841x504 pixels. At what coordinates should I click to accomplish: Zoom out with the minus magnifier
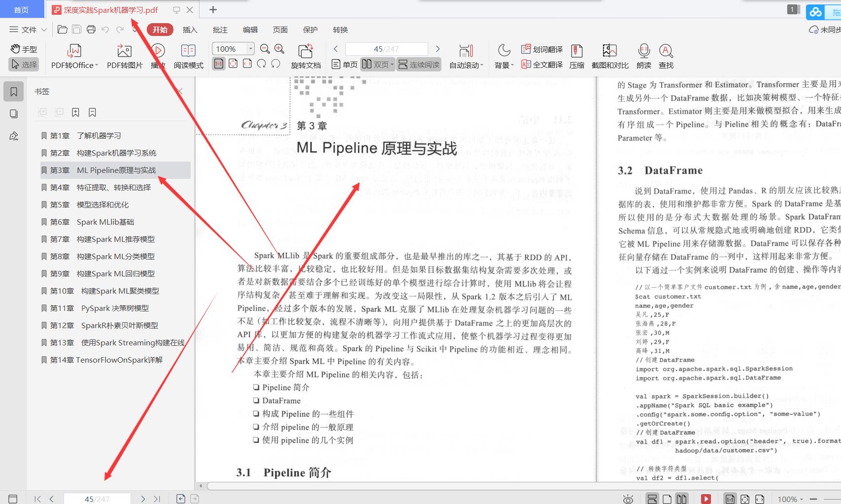click(x=265, y=49)
